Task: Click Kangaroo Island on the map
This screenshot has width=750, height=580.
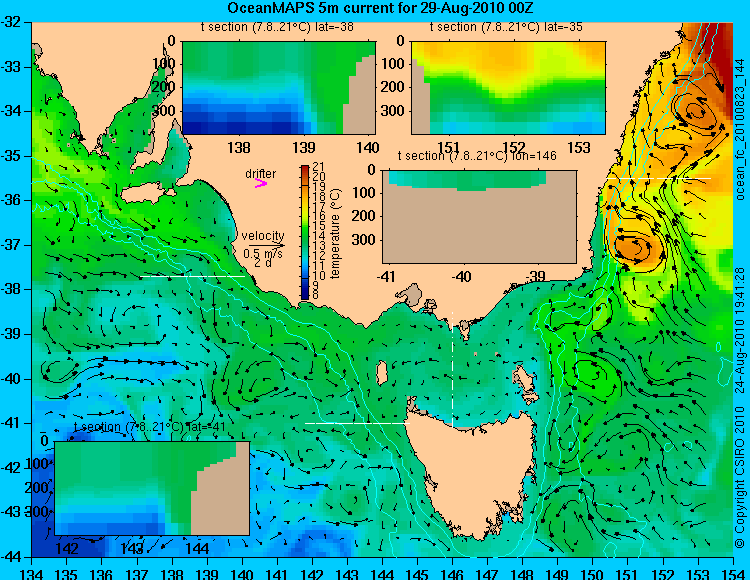Action: click(x=147, y=194)
